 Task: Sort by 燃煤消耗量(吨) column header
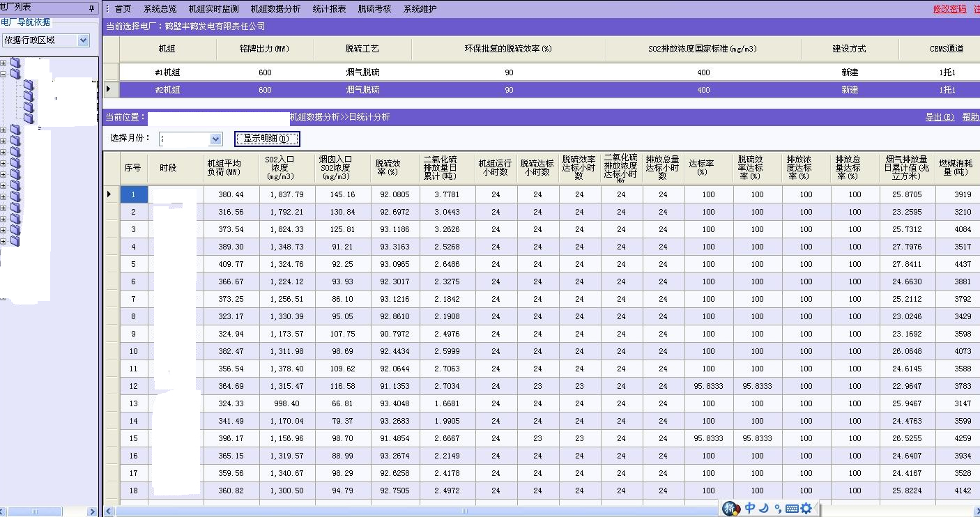click(x=957, y=168)
